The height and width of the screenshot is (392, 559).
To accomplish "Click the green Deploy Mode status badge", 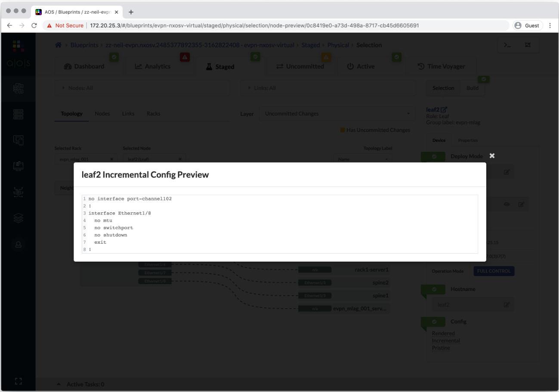I will (433, 157).
